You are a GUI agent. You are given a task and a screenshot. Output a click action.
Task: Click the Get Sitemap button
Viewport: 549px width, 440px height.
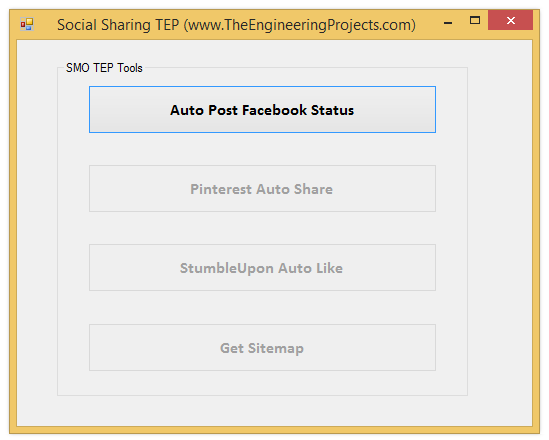[262, 348]
